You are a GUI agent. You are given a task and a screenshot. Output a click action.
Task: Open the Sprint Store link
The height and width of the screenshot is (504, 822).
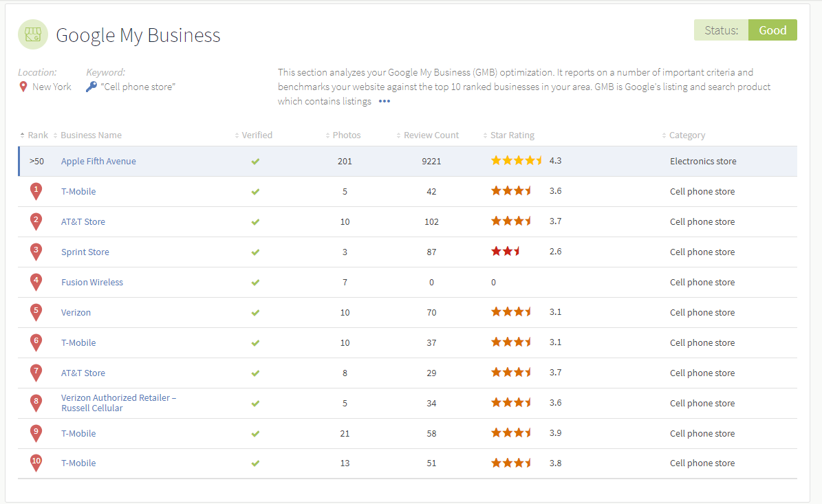85,252
